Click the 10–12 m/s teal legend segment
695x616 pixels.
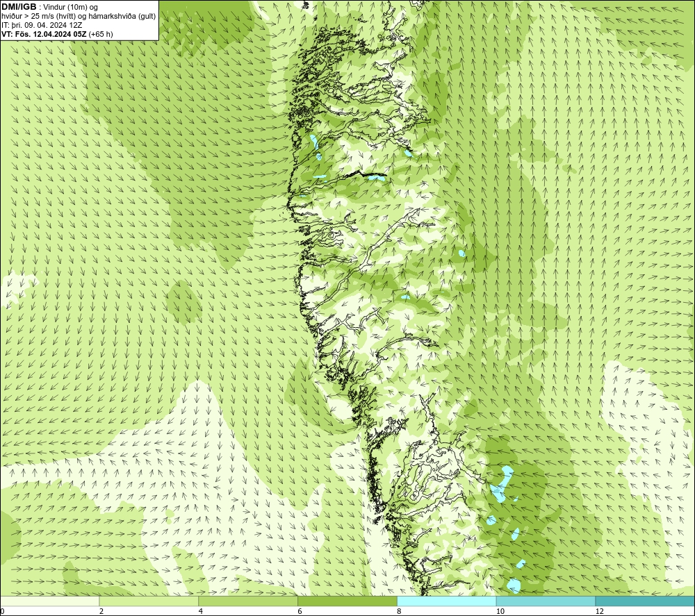click(x=546, y=601)
